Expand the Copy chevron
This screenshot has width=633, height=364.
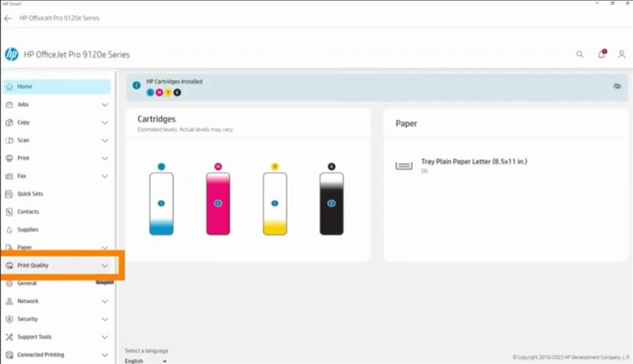104,123
